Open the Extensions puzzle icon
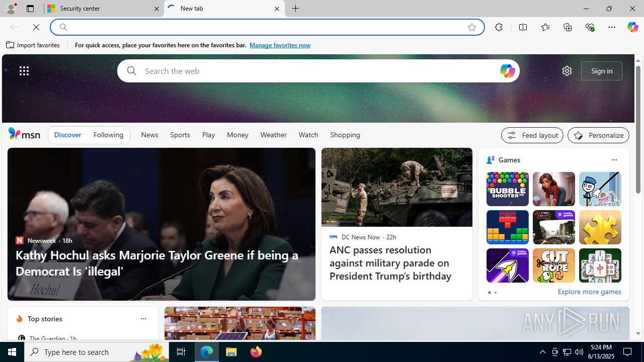644x362 pixels. [x=499, y=27]
